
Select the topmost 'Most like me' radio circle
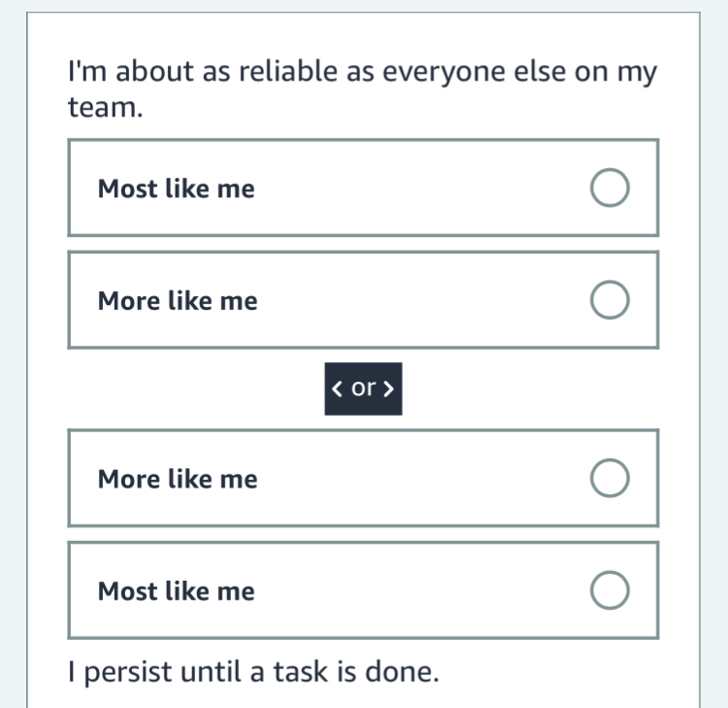pos(609,188)
